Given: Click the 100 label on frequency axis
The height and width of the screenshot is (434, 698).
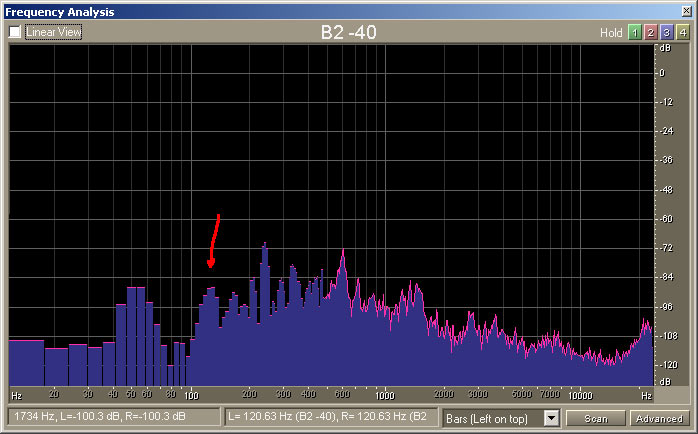Looking at the screenshot, I should tap(191, 395).
